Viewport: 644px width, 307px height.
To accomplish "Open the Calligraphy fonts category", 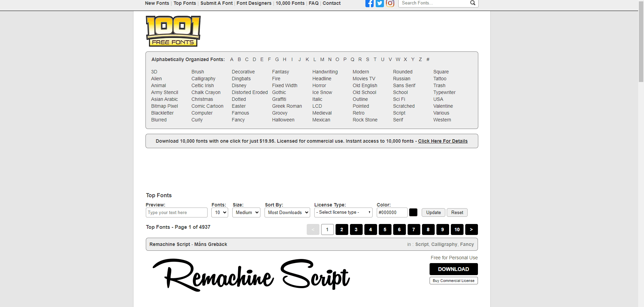I will 203,79.
